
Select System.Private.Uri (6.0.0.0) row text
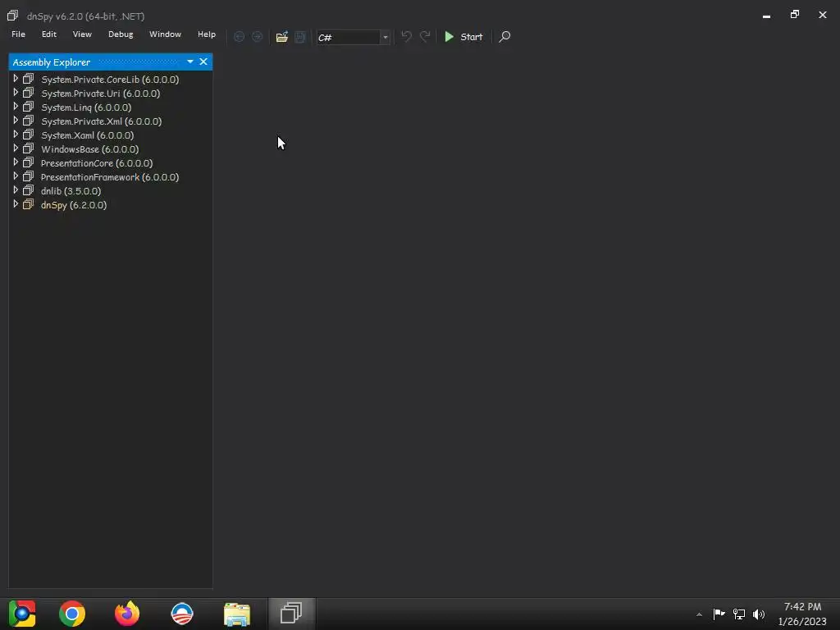click(x=100, y=94)
